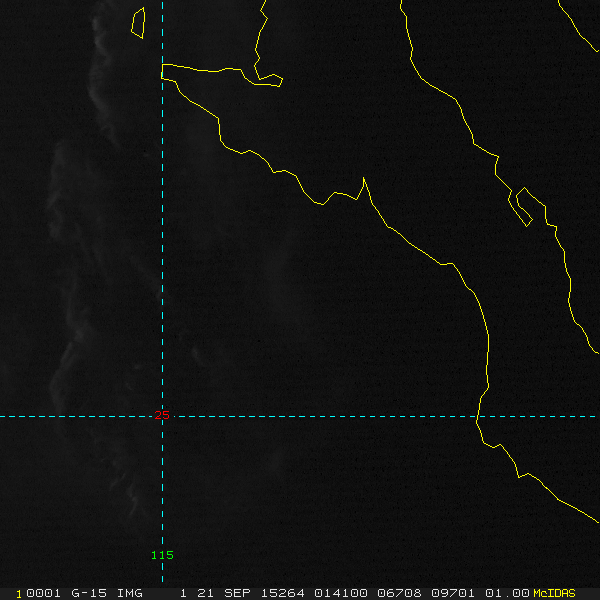Click the 01.00 resolution value

[507, 593]
